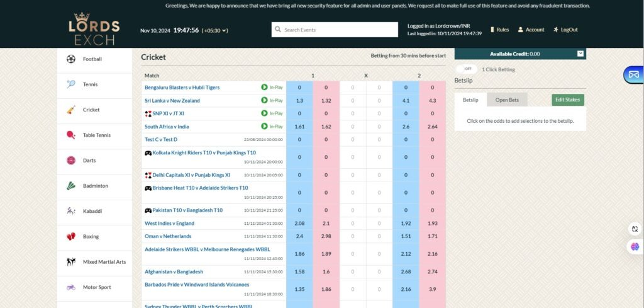
Task: Select odds 4.3 for New Zealand
Action: (433, 100)
